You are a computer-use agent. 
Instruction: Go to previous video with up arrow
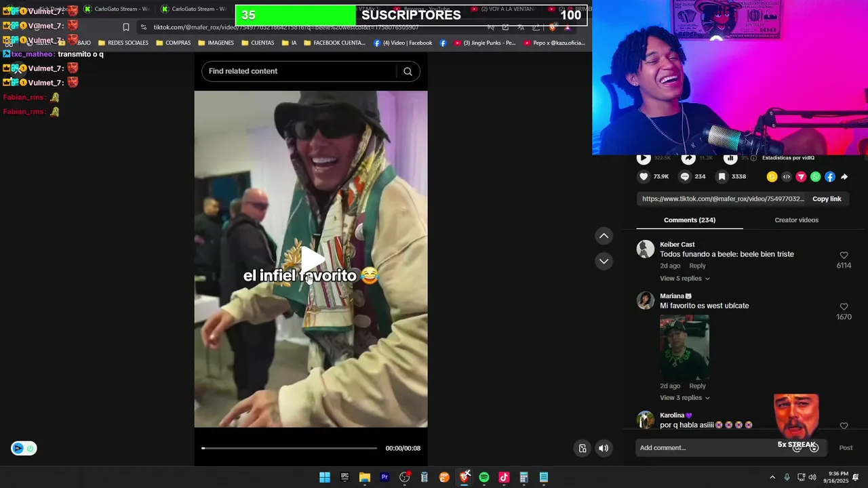[604, 236]
